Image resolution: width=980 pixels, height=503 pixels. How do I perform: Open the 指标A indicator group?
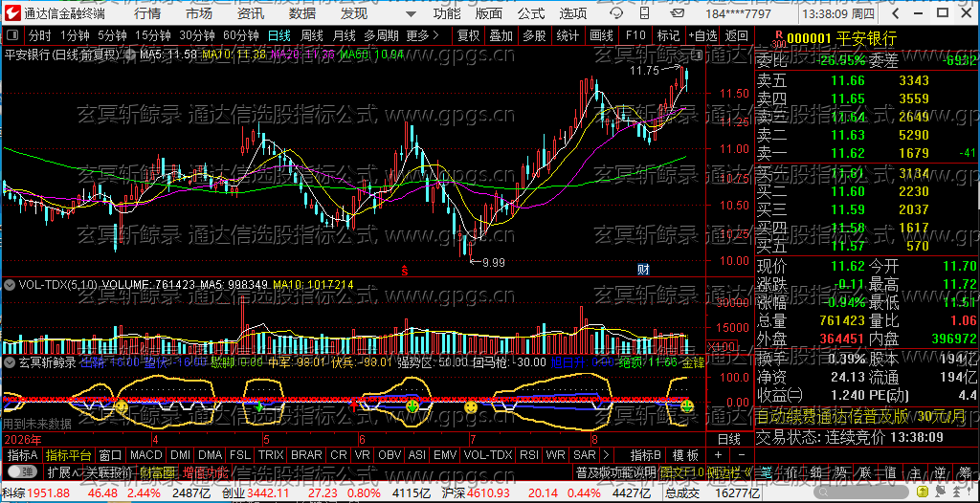pos(23,454)
